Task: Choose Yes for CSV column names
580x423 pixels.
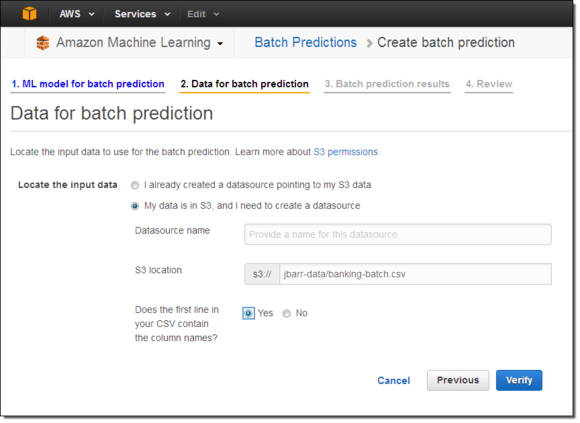Action: coord(249,314)
